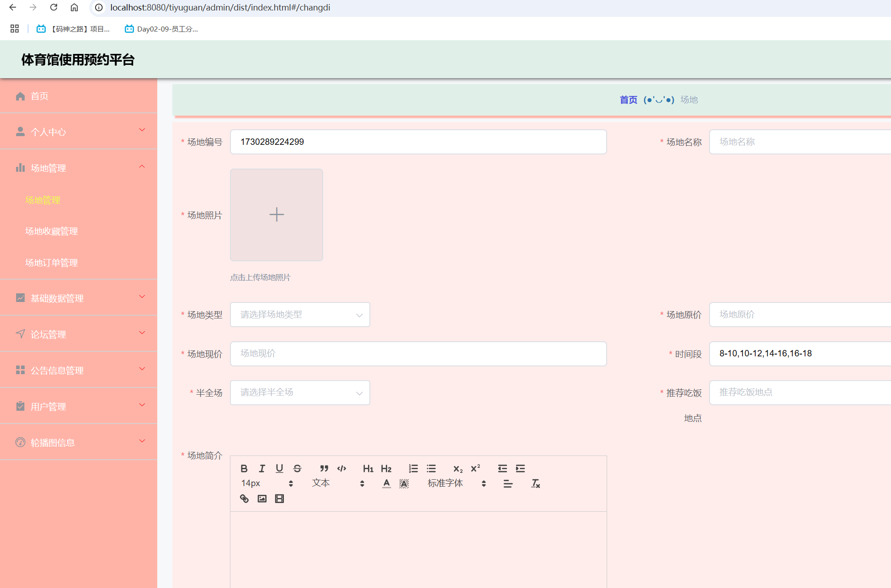This screenshot has height=588, width=891.
Task: Open 场地收藏管理 in the sidebar
Action: pyautogui.click(x=51, y=231)
